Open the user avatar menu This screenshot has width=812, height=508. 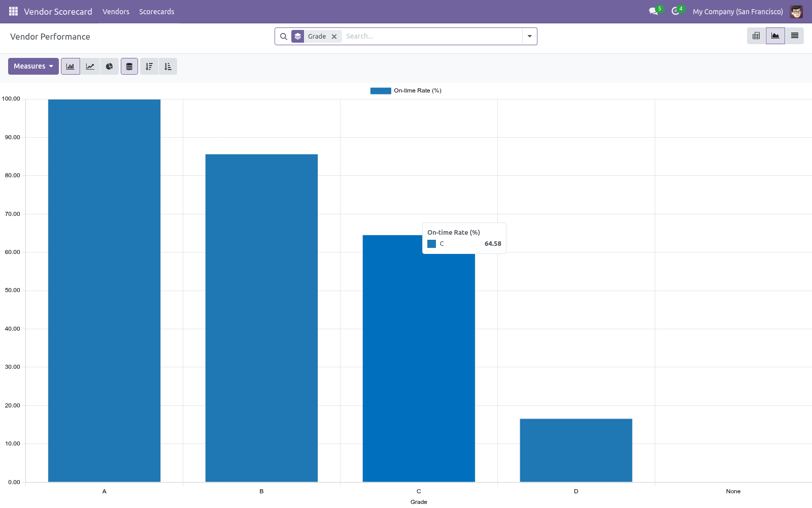[x=796, y=11]
